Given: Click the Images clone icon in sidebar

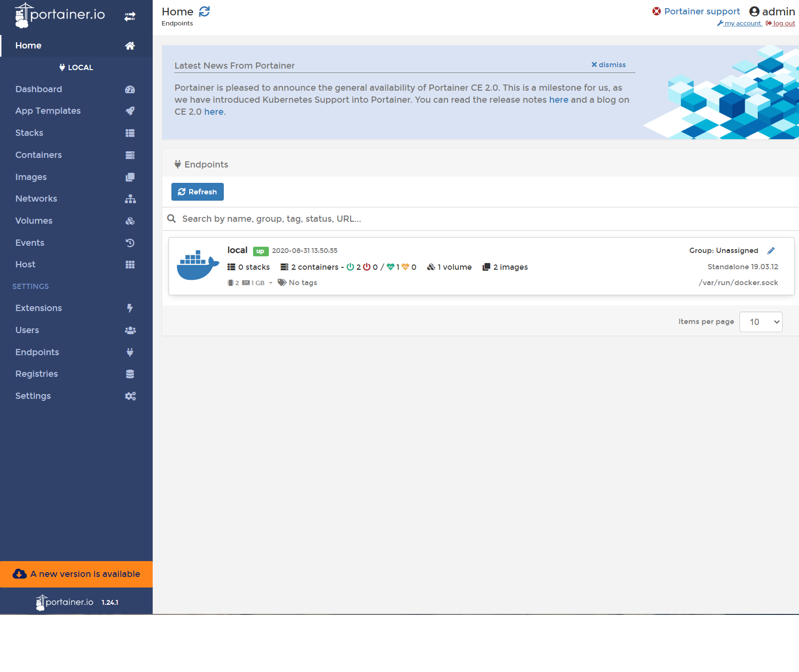Looking at the screenshot, I should 130,177.
